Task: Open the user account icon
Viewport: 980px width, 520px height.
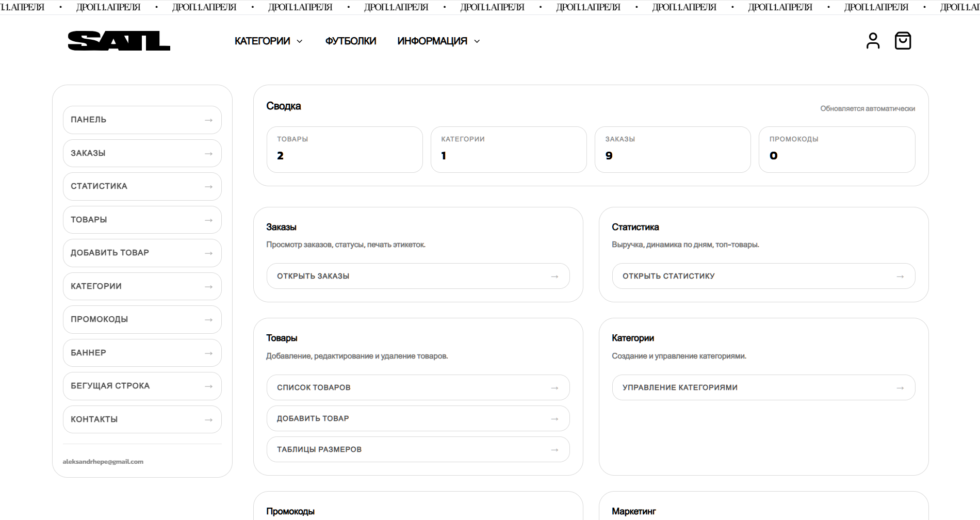Action: tap(873, 41)
